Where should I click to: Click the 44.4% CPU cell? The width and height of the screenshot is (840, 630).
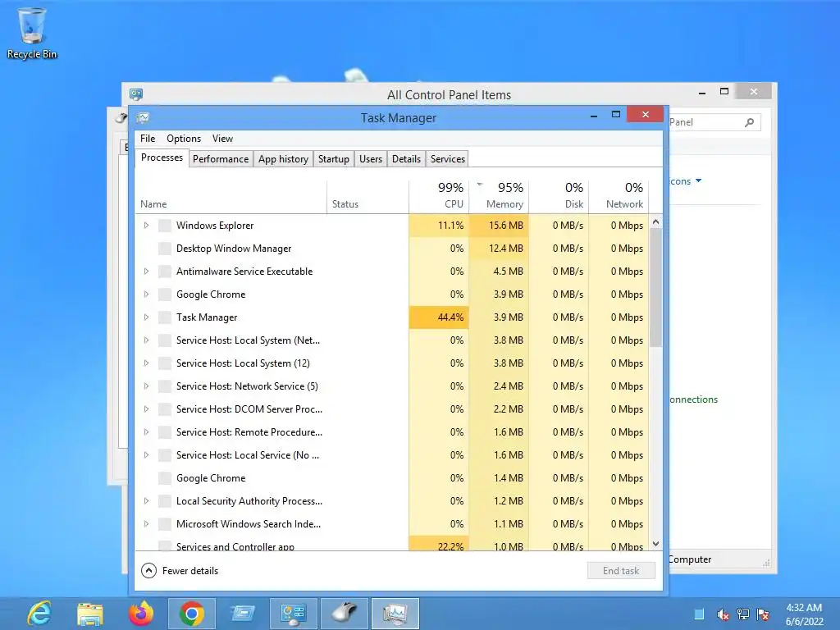tap(439, 317)
